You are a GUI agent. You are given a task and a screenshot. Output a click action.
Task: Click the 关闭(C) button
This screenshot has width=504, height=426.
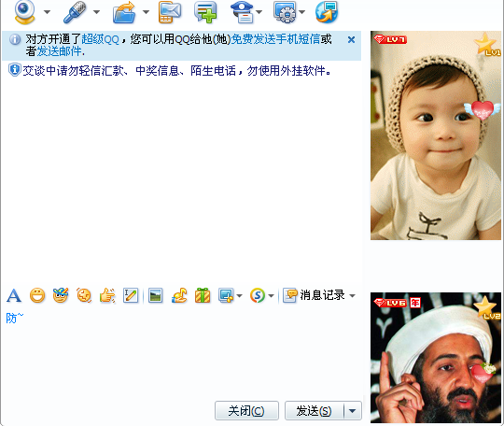[246, 410]
